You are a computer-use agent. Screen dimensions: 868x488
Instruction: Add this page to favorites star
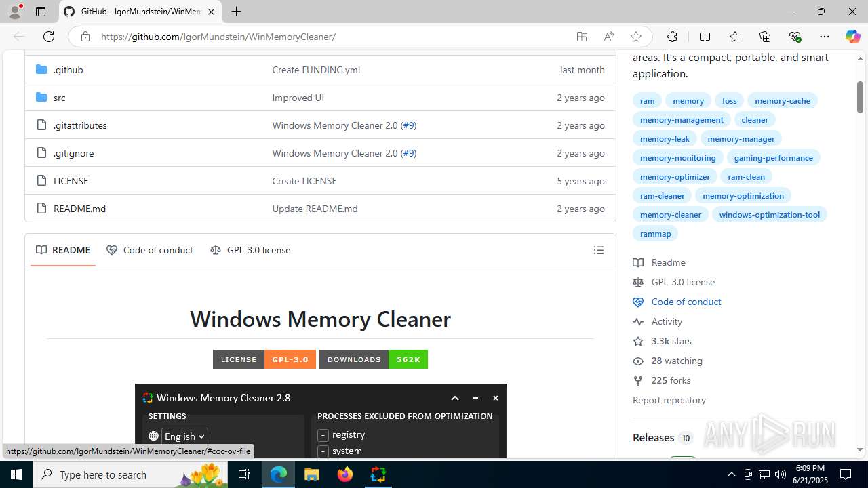point(635,37)
